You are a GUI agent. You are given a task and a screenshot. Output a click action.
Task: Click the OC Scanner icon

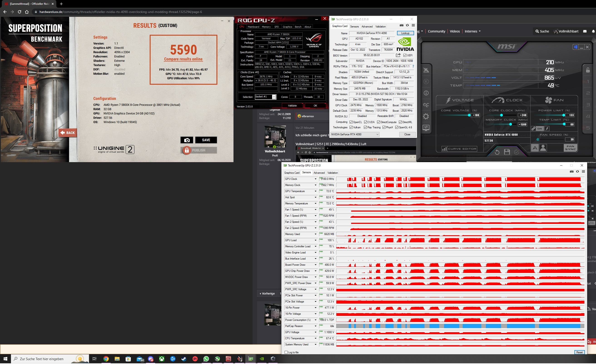426,105
